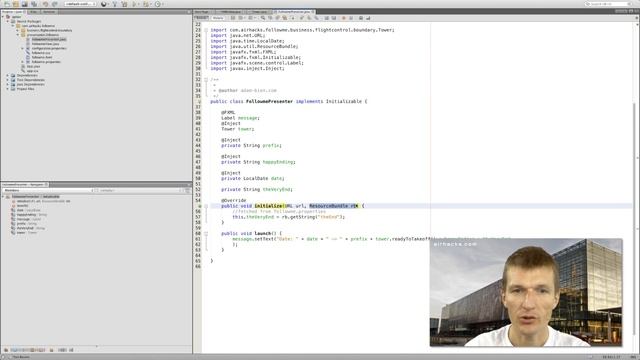Click the Forward navigation icon in the editor toolbar
Screen dimensions: 640x360
coord(250,18)
